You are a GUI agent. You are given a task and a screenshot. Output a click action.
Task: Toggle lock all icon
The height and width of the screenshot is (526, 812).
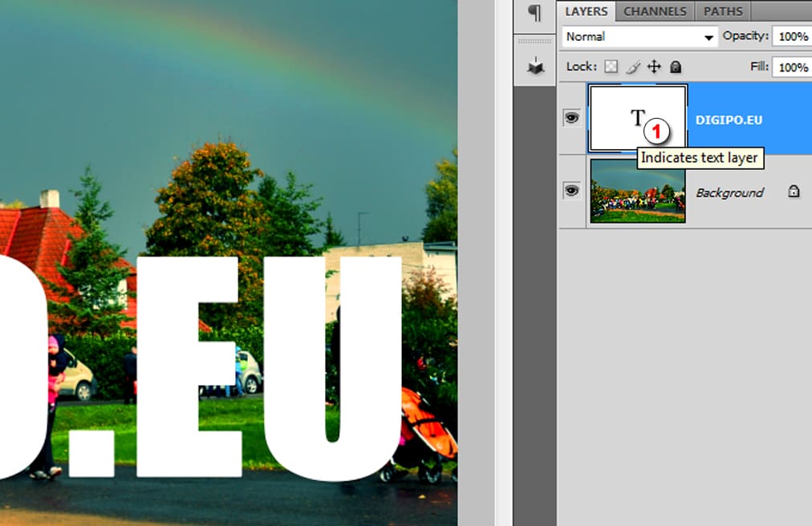point(676,67)
